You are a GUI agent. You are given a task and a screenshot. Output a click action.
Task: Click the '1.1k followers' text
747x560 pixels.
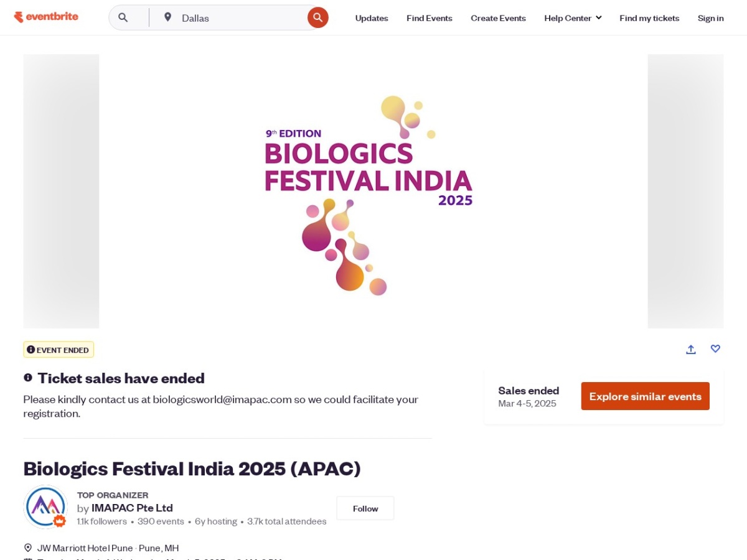tap(102, 521)
